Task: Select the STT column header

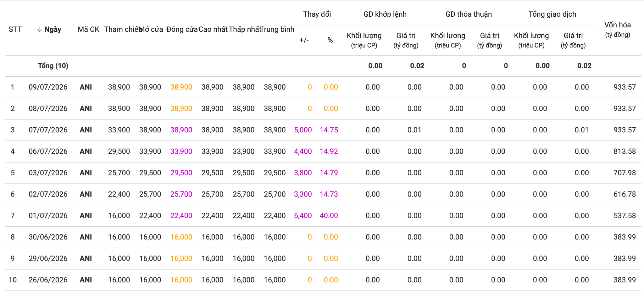Action: pyautogui.click(x=15, y=29)
